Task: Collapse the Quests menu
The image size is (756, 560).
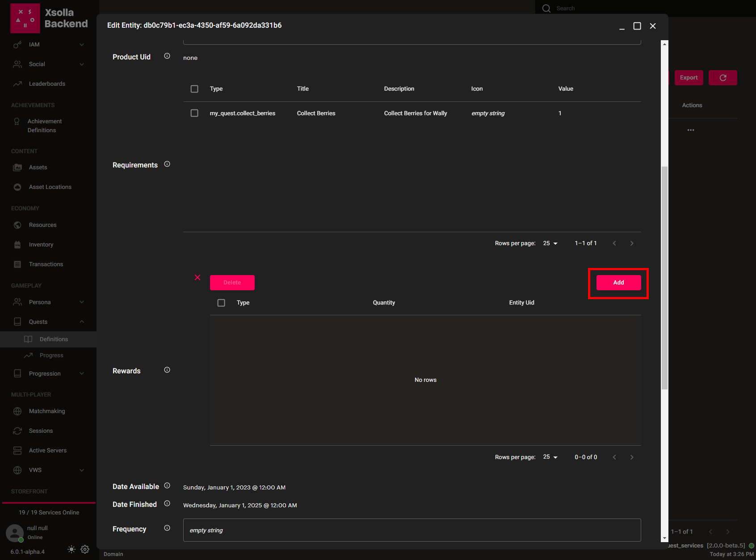Action: (48, 322)
